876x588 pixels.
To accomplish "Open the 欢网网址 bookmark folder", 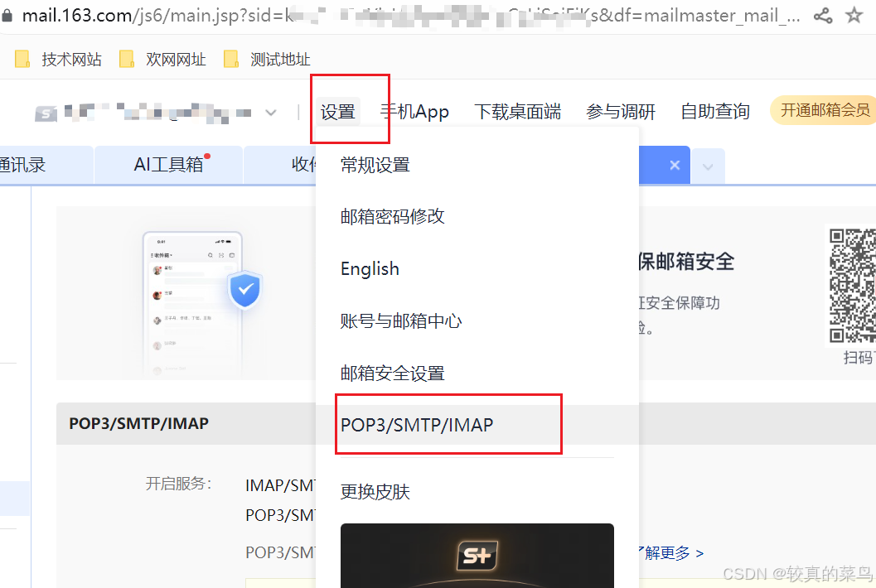I will pyautogui.click(x=162, y=59).
